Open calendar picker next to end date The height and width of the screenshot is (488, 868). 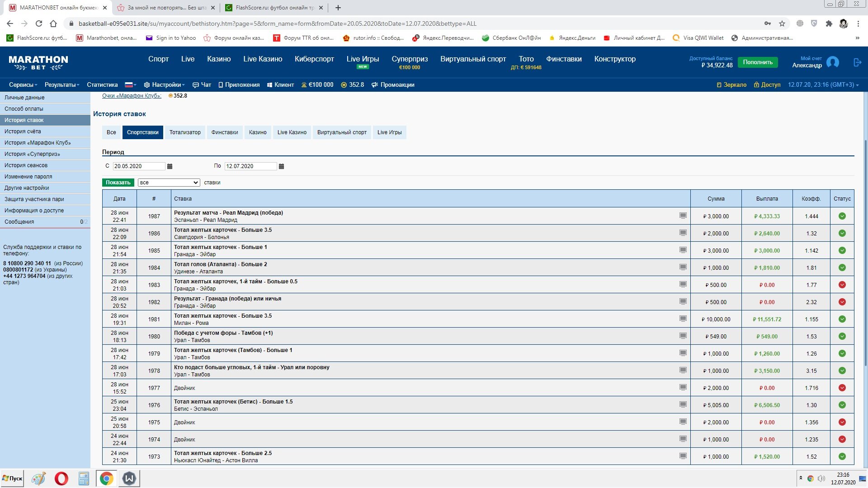tap(281, 166)
